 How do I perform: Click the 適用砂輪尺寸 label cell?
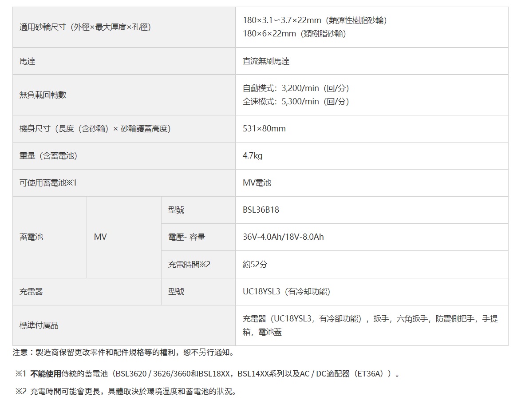pos(85,27)
